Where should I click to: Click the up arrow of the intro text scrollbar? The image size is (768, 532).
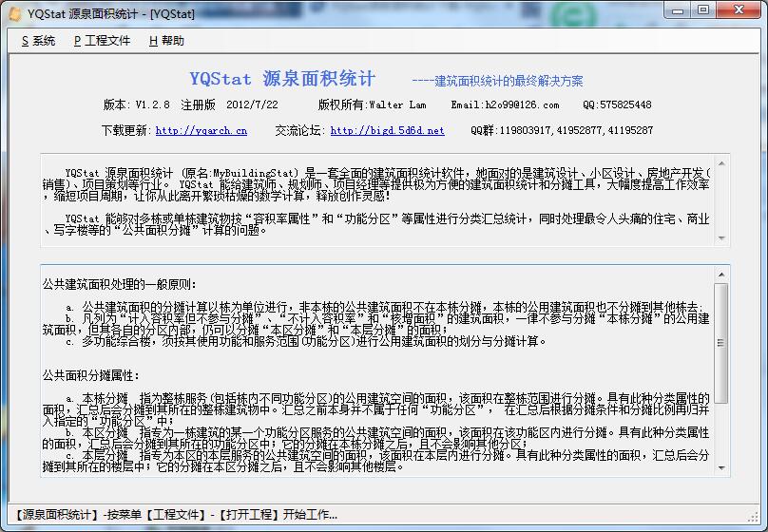click(721, 164)
